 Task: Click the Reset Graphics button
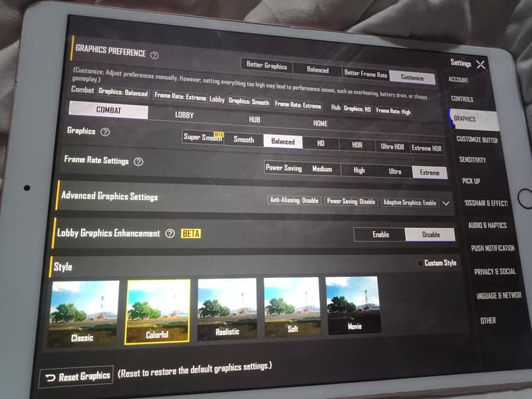point(76,376)
